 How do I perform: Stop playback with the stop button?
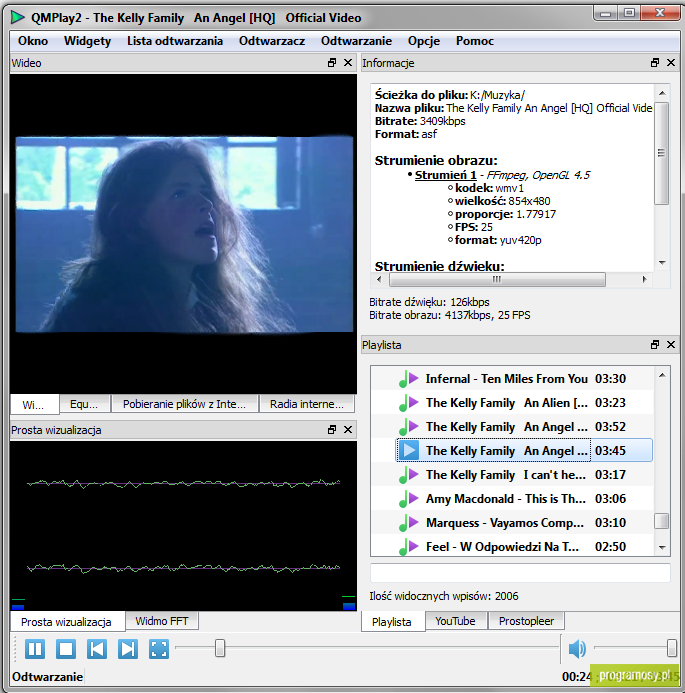pyautogui.click(x=66, y=649)
